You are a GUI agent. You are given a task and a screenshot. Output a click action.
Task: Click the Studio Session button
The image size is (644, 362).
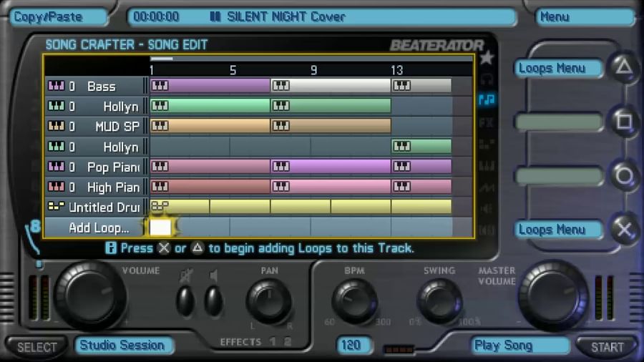pos(124,345)
